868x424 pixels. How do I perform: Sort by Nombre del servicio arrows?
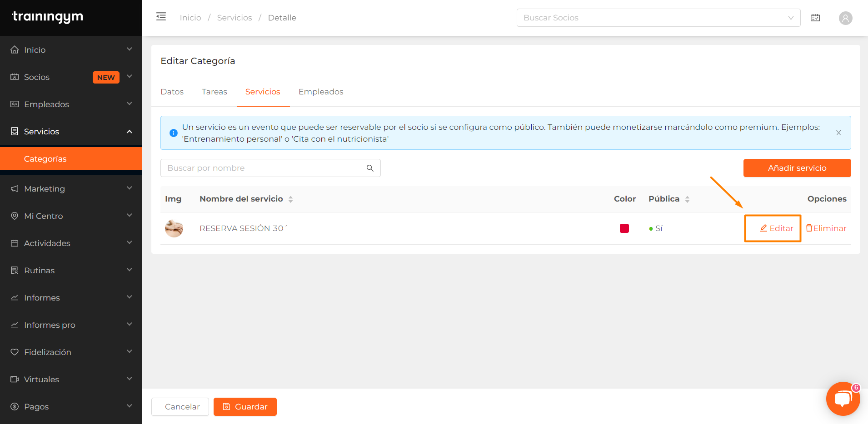pos(290,199)
